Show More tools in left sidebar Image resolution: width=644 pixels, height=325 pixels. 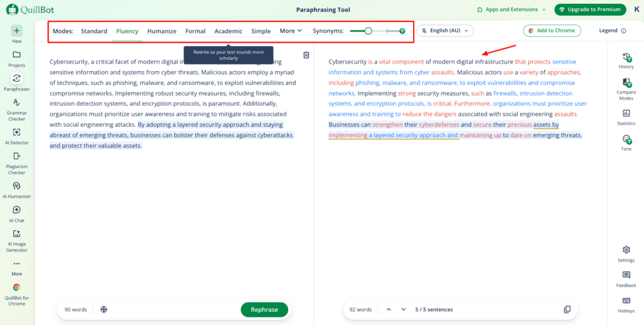point(17,268)
